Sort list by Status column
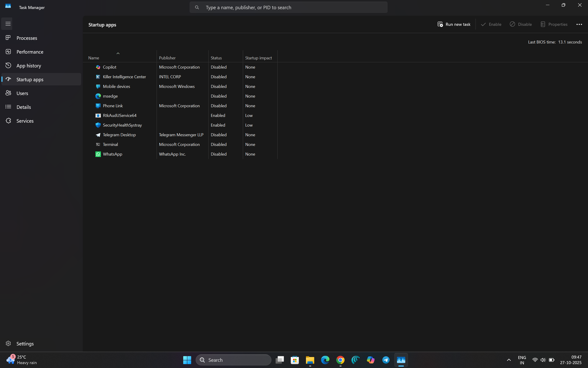 click(x=216, y=58)
